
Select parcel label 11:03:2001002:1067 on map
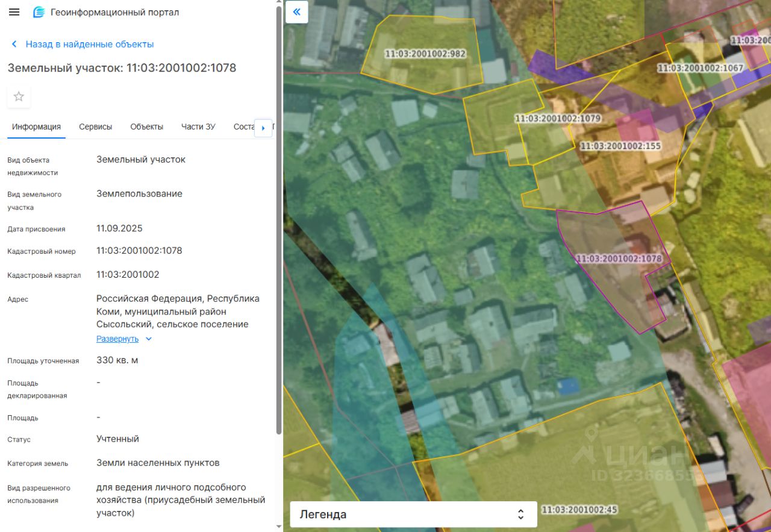coord(701,68)
